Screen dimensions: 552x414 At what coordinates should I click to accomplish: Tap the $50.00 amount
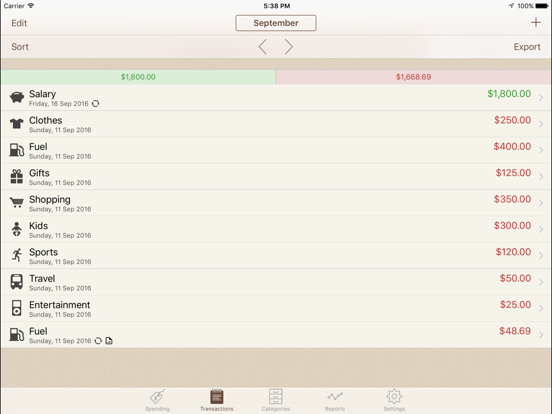pos(515,278)
